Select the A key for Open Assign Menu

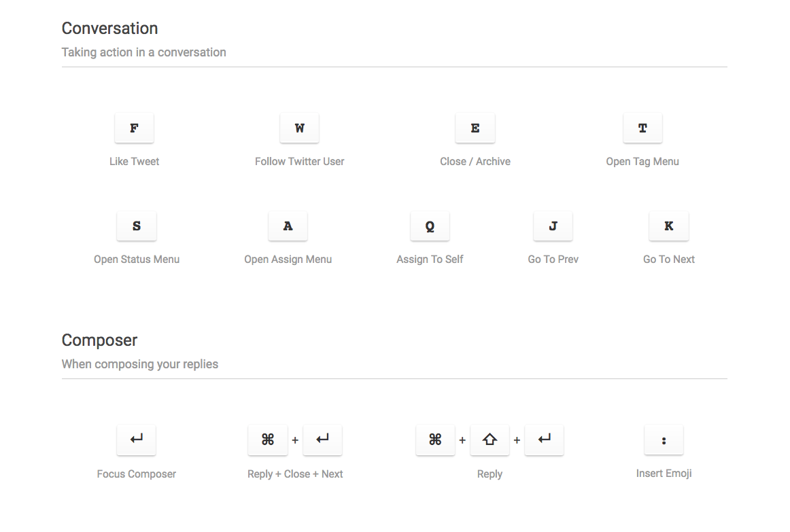pos(288,226)
